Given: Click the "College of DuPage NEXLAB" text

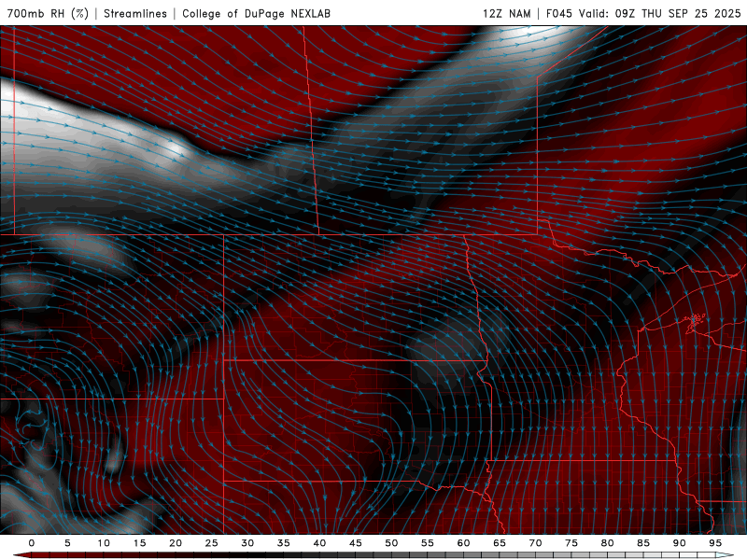Looking at the screenshot, I should (x=256, y=14).
